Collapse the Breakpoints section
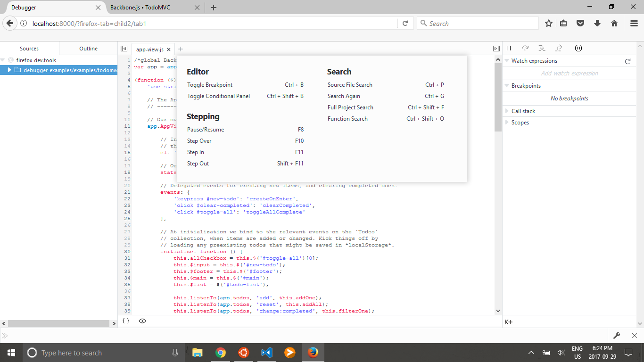 [x=507, y=86]
